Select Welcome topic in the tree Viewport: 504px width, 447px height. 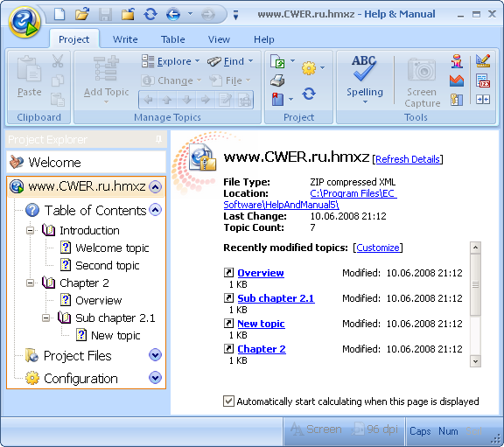pos(112,248)
